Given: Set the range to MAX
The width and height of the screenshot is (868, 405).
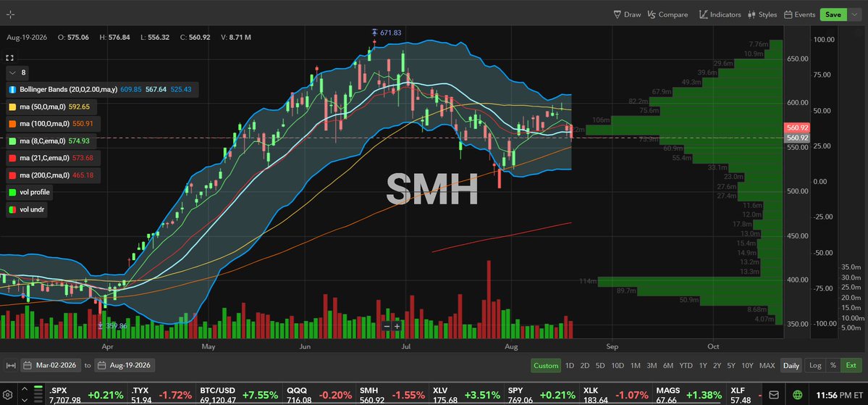Looking at the screenshot, I should click(767, 366).
